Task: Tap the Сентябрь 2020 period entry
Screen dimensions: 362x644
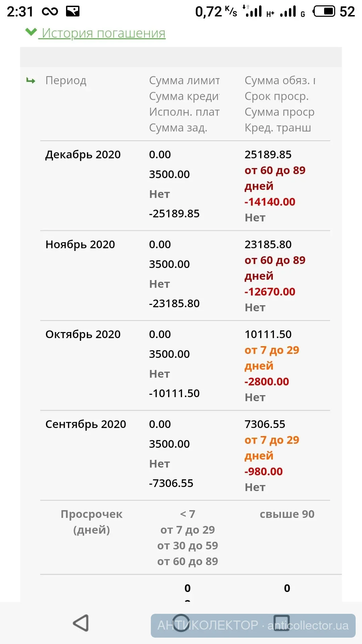Action: click(85, 424)
